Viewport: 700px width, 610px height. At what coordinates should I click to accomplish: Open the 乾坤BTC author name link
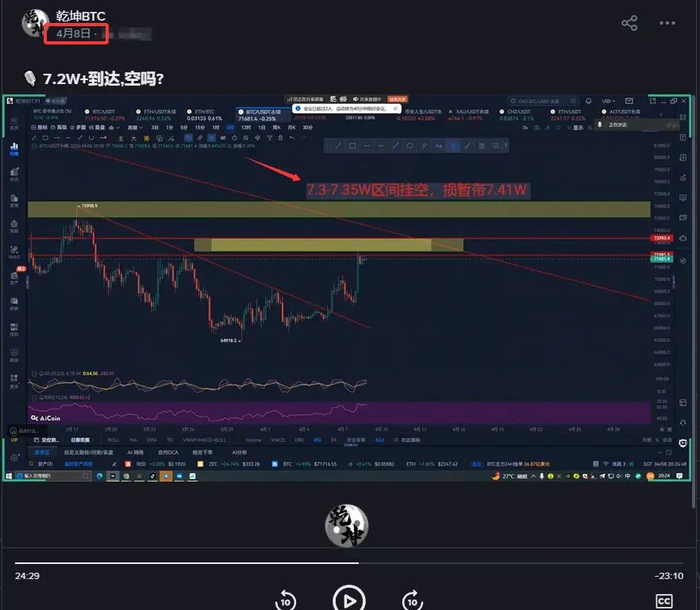(x=81, y=16)
